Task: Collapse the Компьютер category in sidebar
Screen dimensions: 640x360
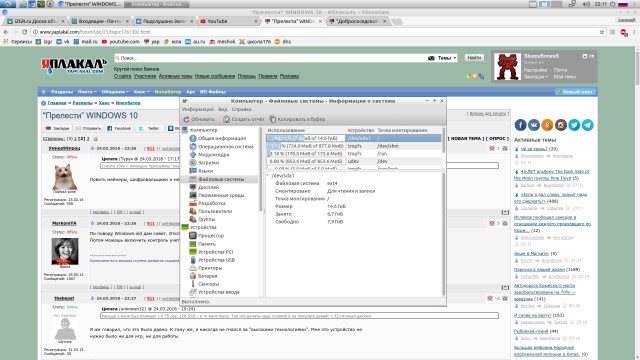Action: 185,130
